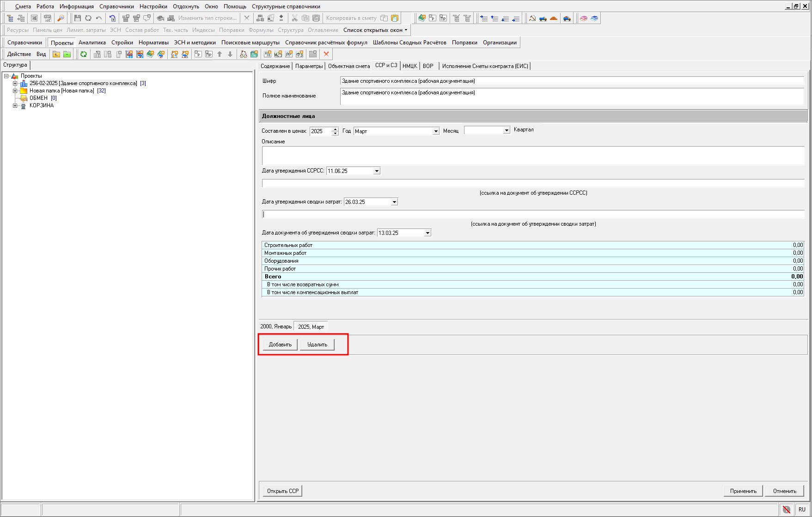Click the red X delete icon
Image resolution: width=812 pixels, height=517 pixels.
pos(326,54)
